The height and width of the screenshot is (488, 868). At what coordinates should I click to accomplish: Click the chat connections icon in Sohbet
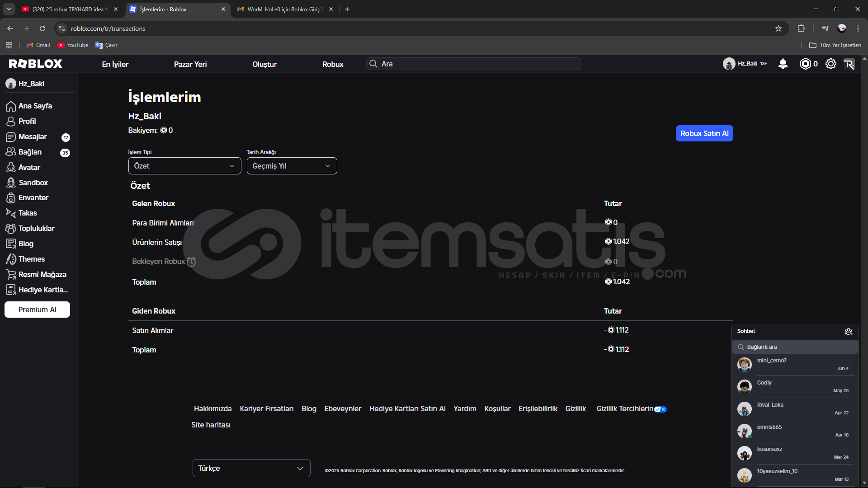point(848,331)
